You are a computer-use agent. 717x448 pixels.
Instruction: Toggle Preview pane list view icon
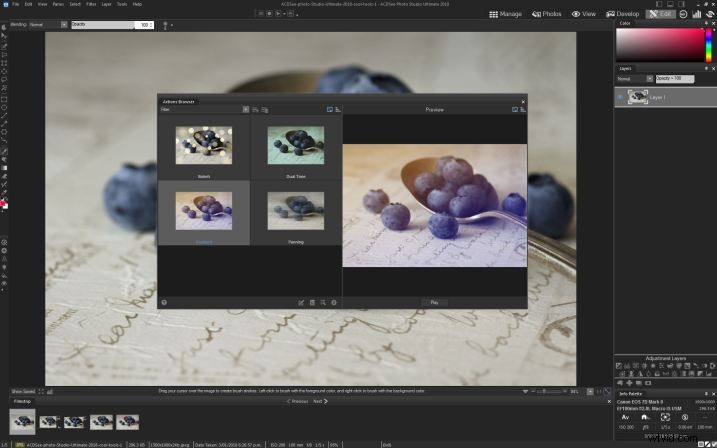pos(523,110)
